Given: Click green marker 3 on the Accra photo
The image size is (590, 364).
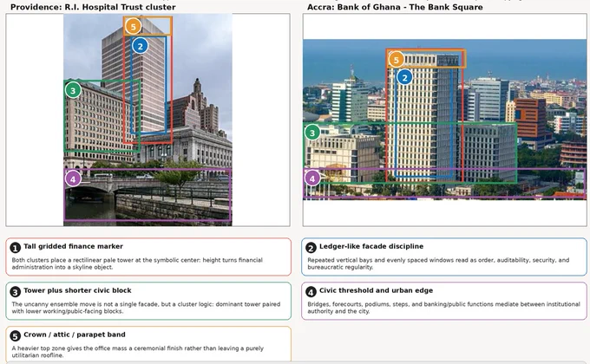Looking at the screenshot, I should [x=312, y=133].
